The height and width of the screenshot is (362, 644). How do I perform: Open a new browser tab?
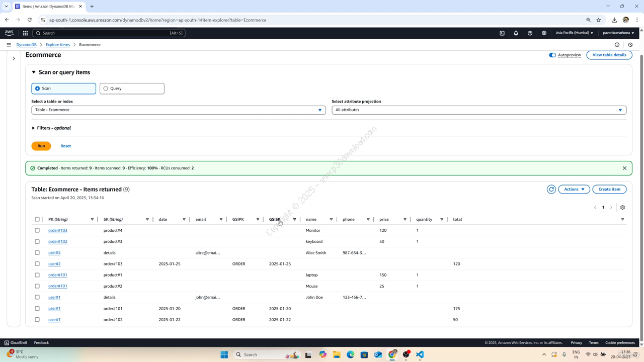[x=92, y=7]
